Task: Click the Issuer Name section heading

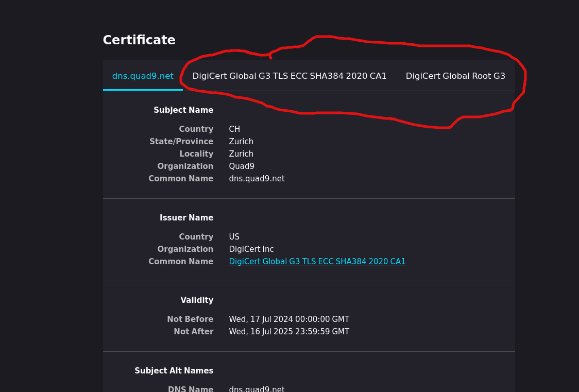Action: click(x=186, y=218)
